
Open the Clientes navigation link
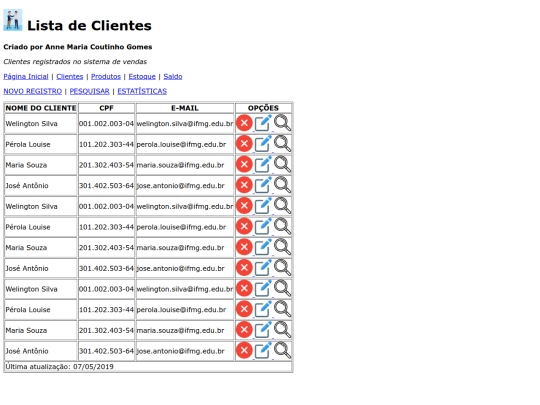coord(70,76)
